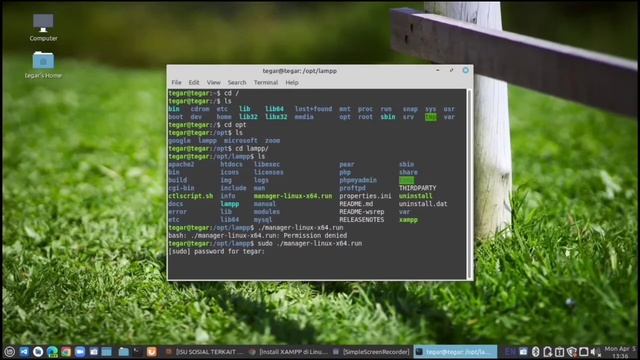Click 'proftpd' in the listing
The height and width of the screenshot is (360, 640).
352,188
